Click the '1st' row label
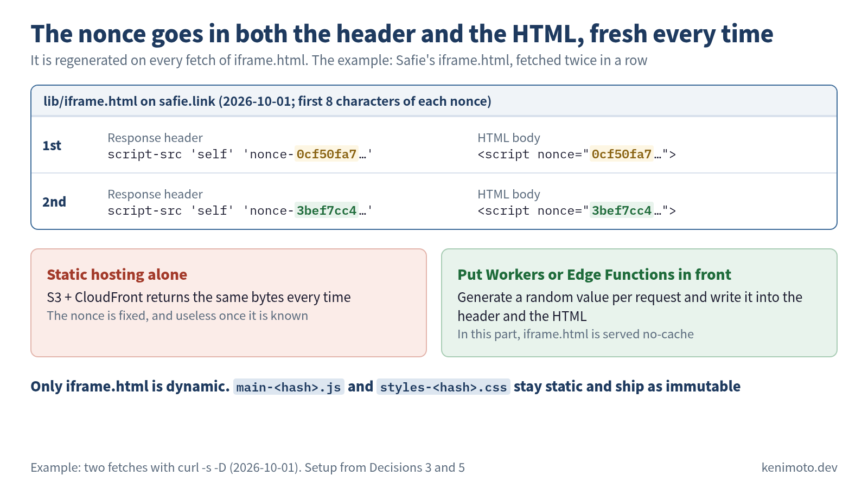Image resolution: width=868 pixels, height=488 pixels. [x=52, y=145]
